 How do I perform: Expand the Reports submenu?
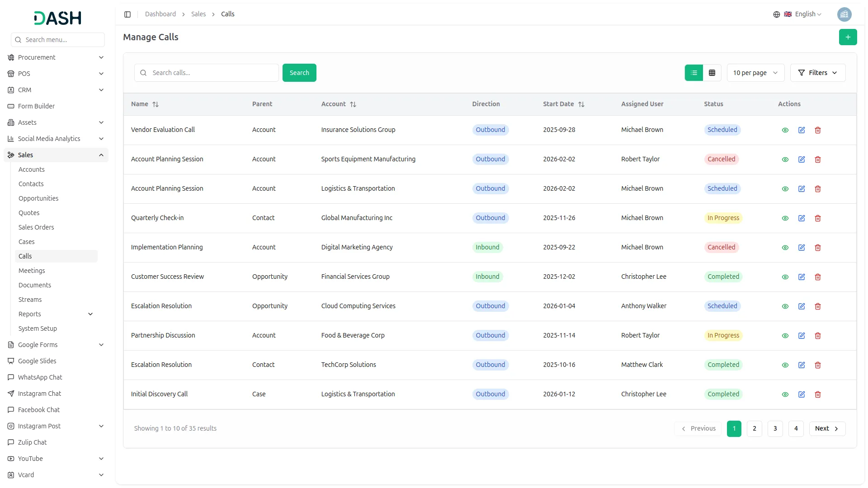(56, 314)
